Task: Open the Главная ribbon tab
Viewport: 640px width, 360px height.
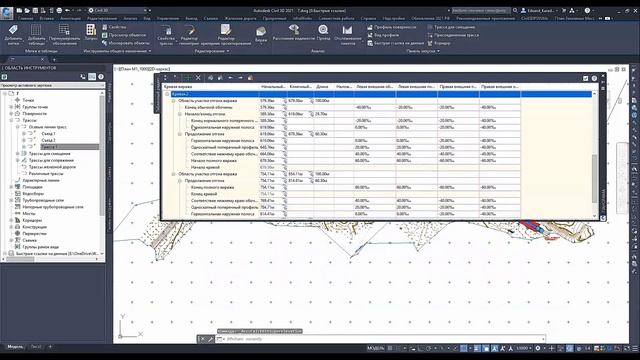Action: (x=26, y=18)
